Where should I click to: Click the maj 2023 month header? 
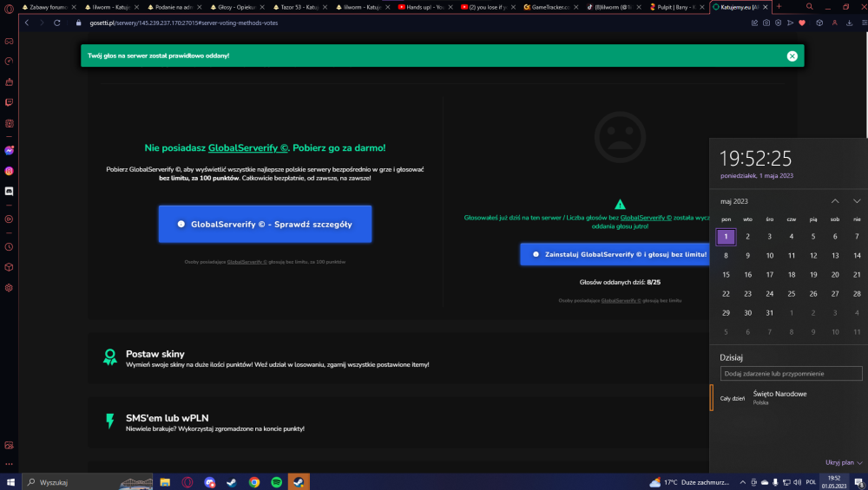[x=734, y=201]
